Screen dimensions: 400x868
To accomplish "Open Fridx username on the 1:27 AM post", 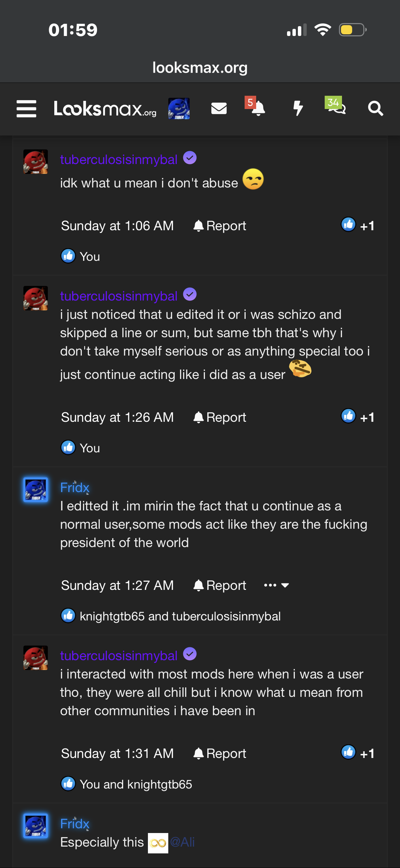I will 75,488.
